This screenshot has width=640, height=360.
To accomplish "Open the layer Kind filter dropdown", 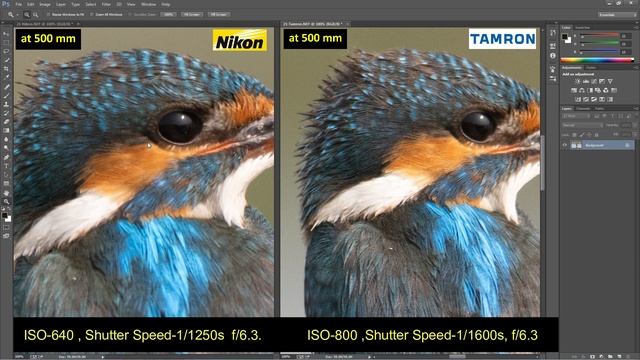I will click(576, 116).
